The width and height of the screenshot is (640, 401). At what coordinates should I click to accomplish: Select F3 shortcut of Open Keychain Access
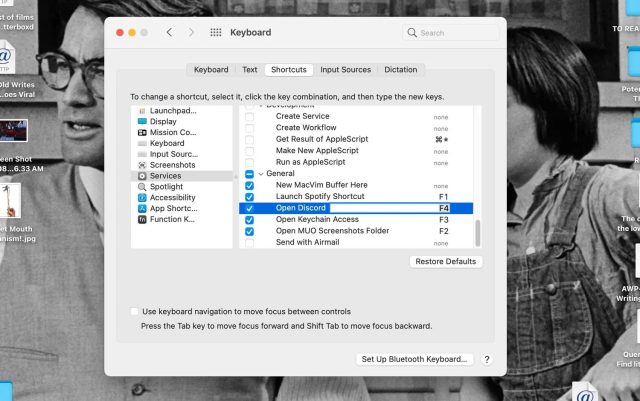click(444, 220)
